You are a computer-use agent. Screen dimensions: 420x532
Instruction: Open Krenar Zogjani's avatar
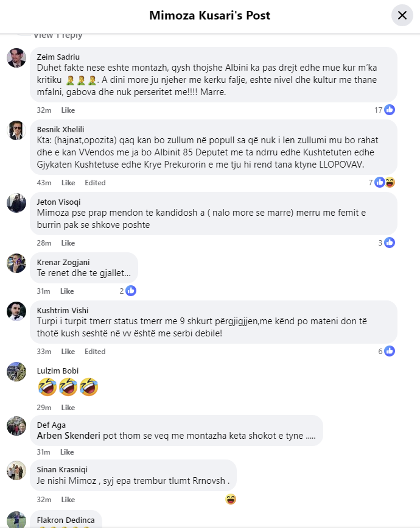click(x=16, y=263)
